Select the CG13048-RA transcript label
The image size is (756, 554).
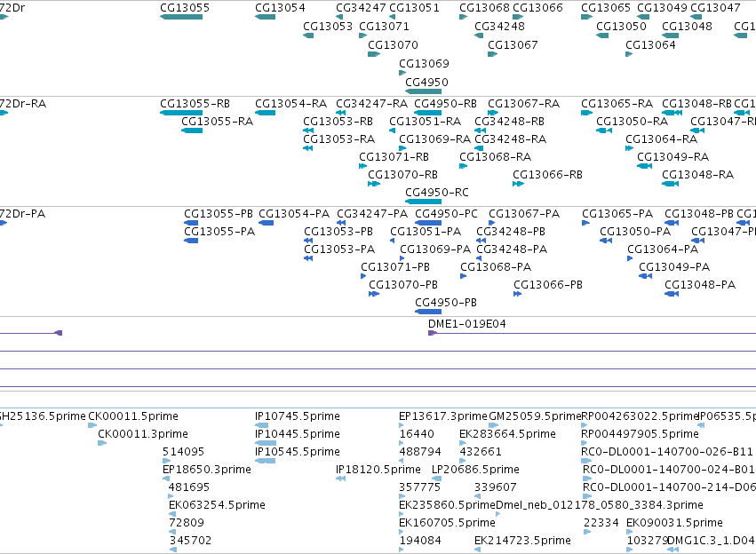click(698, 174)
